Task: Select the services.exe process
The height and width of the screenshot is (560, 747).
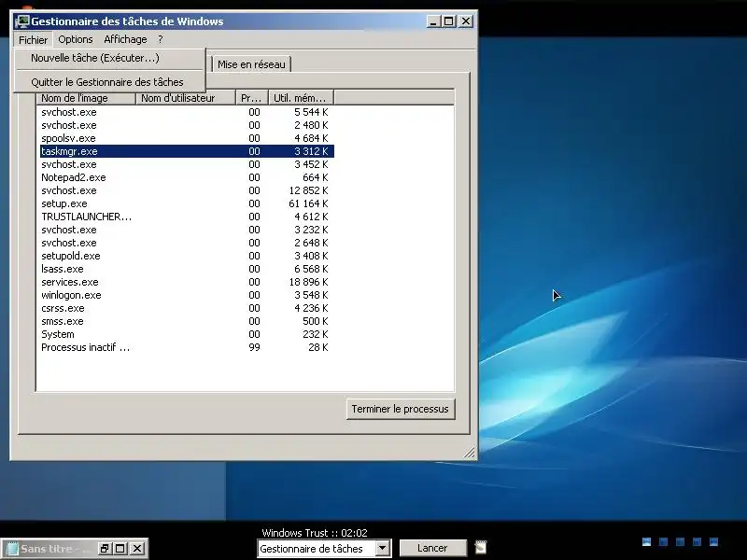Action: [x=187, y=282]
